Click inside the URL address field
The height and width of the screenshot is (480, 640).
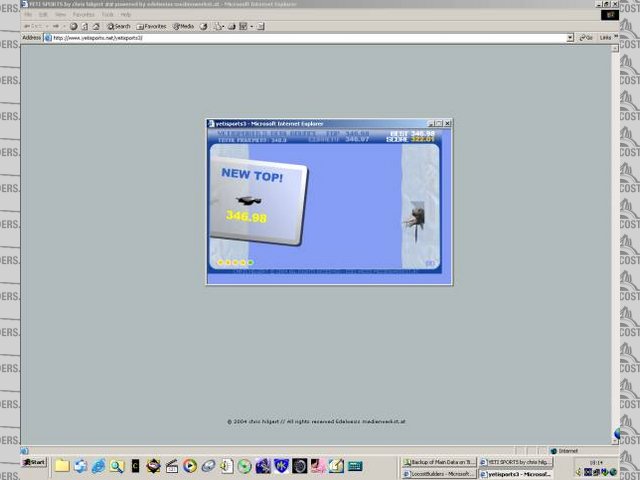click(300, 37)
